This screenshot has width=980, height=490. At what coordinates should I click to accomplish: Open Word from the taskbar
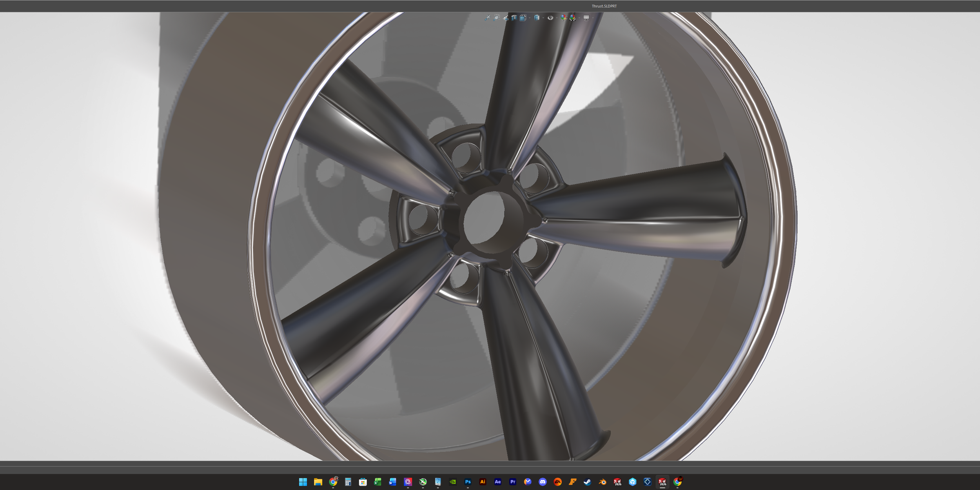(x=393, y=482)
